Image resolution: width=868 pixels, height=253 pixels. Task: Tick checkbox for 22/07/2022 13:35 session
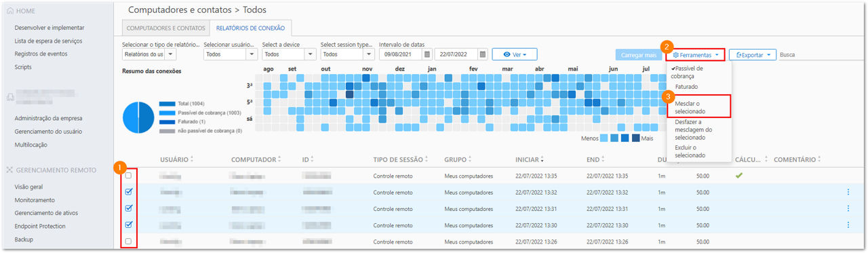128,176
